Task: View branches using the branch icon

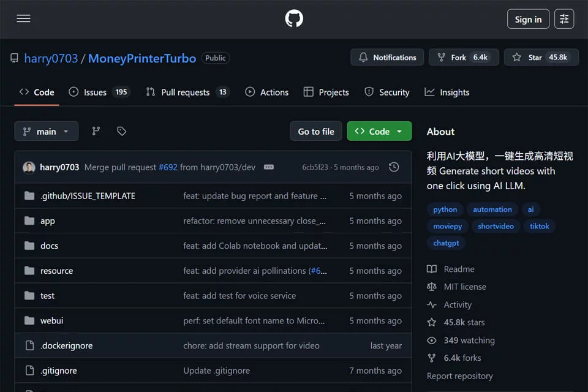Action: pos(96,131)
